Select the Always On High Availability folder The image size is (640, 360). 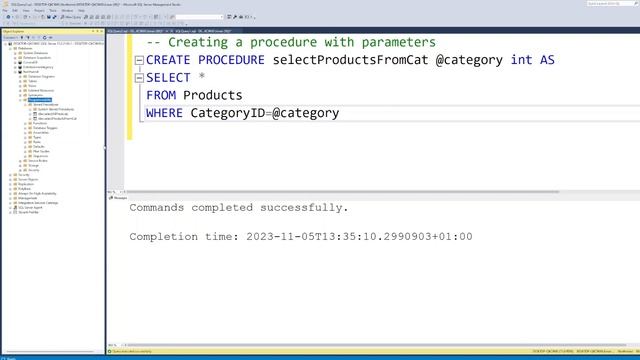click(37, 194)
